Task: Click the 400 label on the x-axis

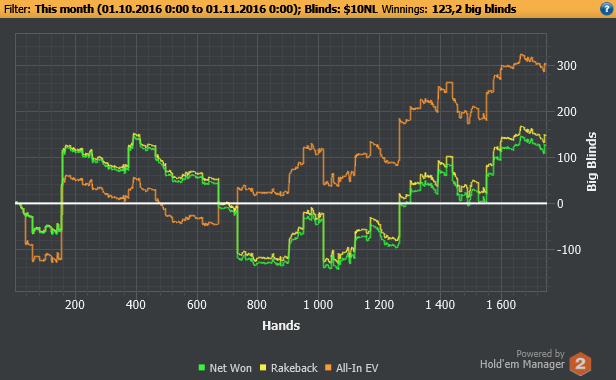Action: coord(136,305)
